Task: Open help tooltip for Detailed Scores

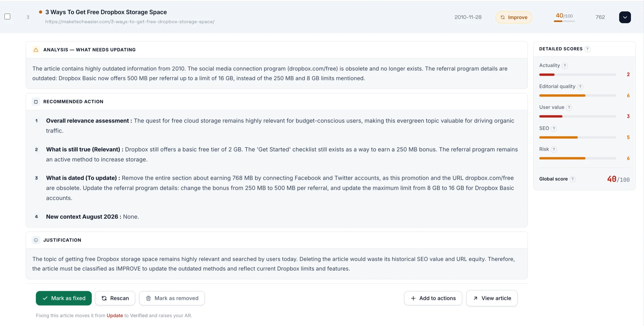Action: [587, 49]
